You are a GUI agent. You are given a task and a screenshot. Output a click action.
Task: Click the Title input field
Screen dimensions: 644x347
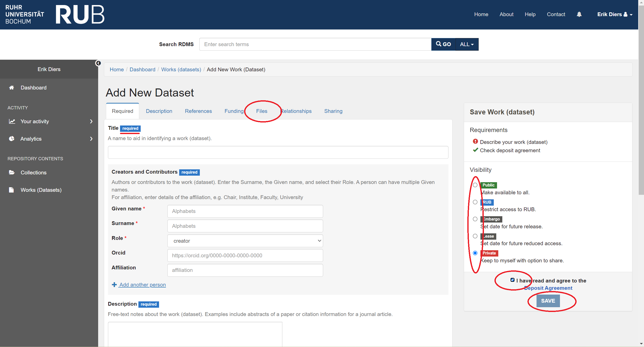pyautogui.click(x=278, y=152)
